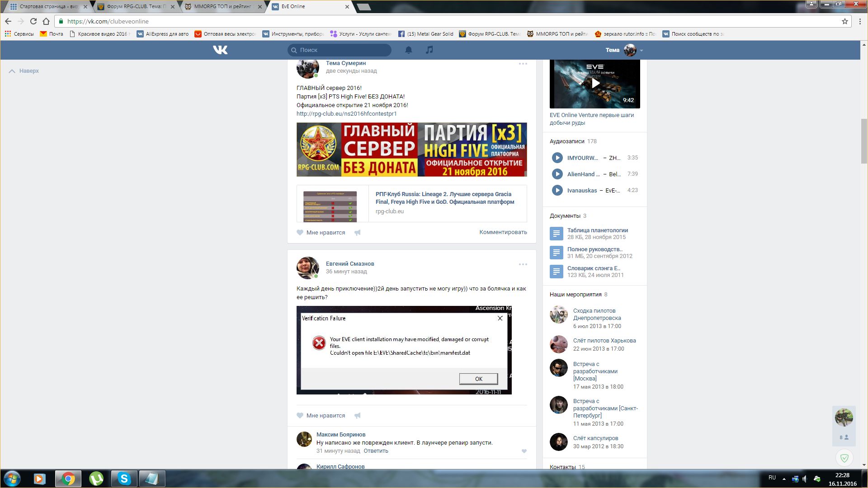
Task: Open Слёт капсулиров event
Action: (595, 438)
